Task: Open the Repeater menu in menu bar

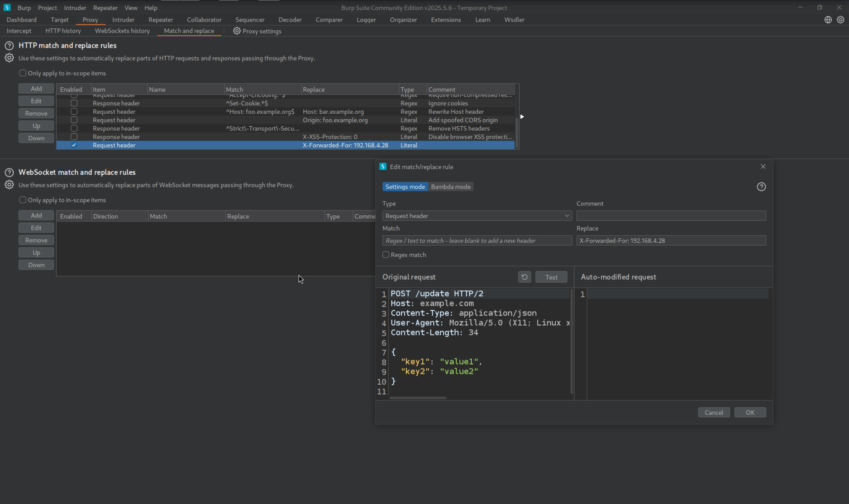Action: tap(105, 8)
